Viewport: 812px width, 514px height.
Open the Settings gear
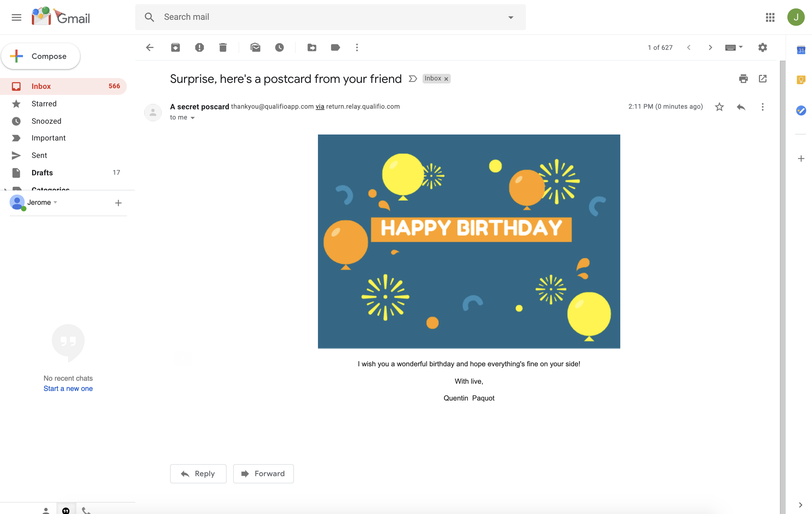click(762, 47)
